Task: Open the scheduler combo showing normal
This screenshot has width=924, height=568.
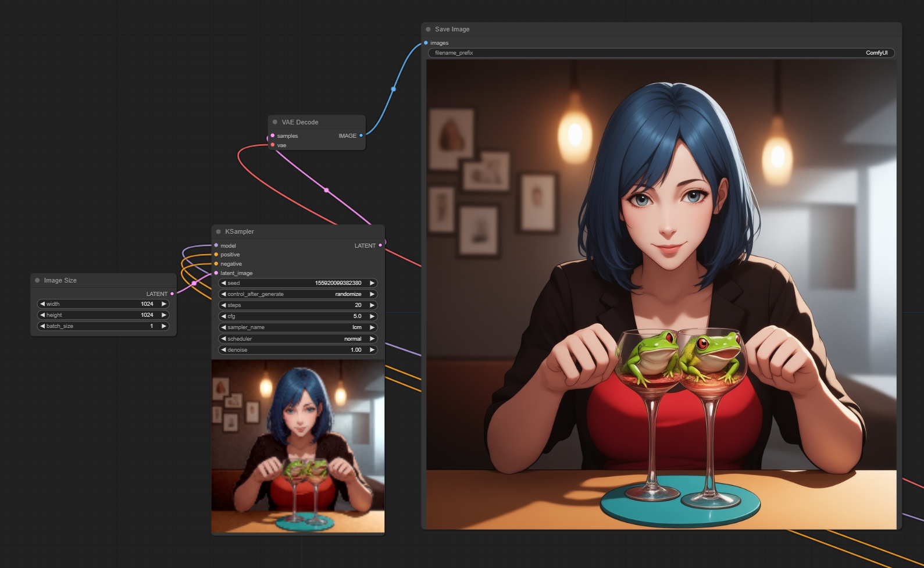Action: coord(298,339)
